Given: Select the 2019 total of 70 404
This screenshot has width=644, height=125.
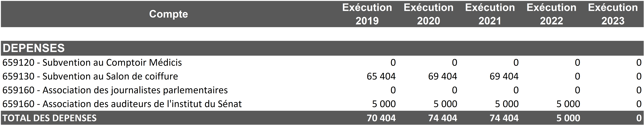Looking at the screenshot, I should (x=381, y=118).
